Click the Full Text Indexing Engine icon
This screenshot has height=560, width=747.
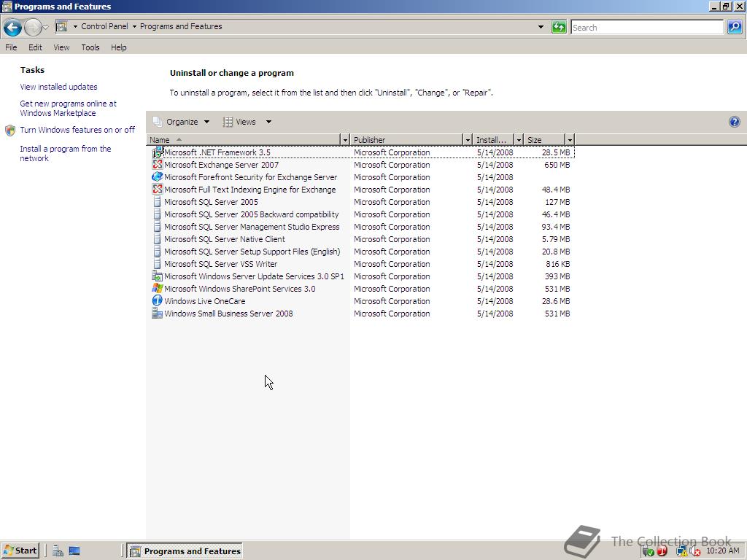click(x=158, y=190)
